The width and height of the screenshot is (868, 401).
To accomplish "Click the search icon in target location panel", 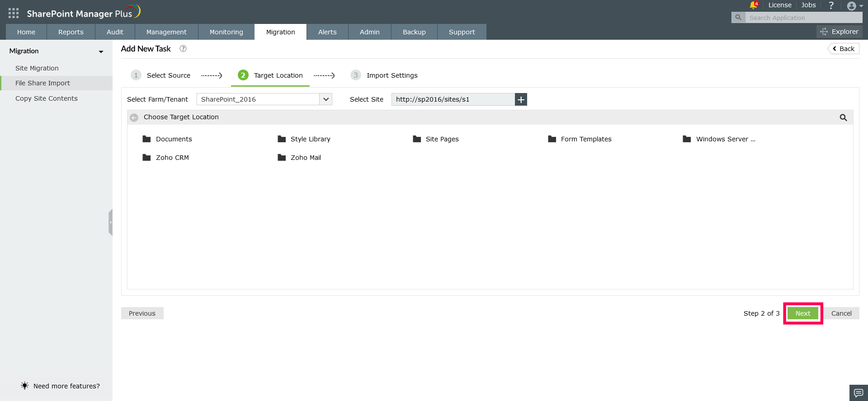I will point(843,117).
